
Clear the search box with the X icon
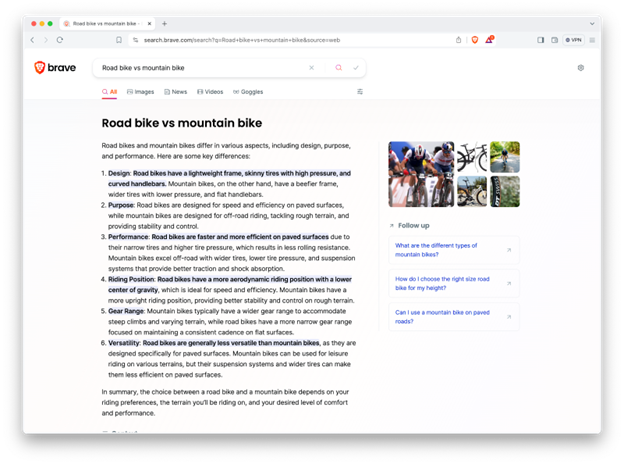311,68
